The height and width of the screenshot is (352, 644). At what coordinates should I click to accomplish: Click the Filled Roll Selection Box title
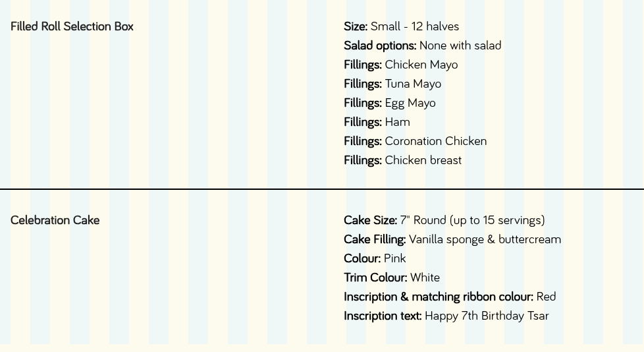72,26
